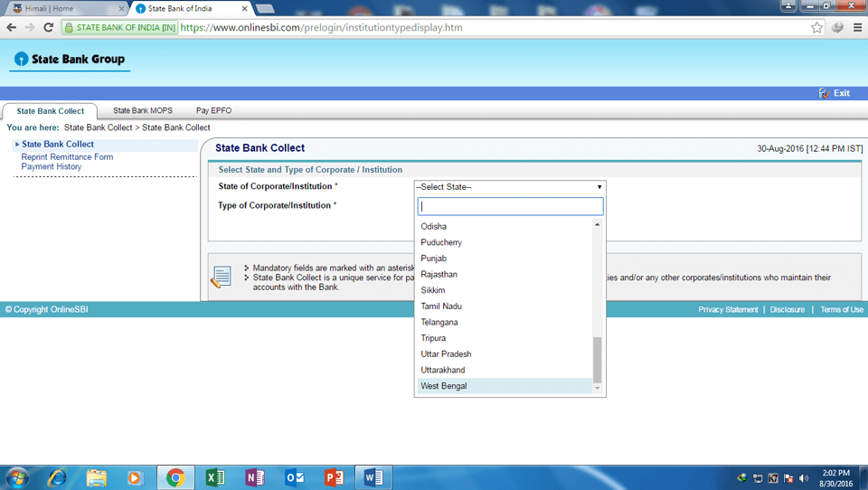Click the Exit icon in blue bar
The width and height of the screenshot is (868, 490).
coord(825,93)
